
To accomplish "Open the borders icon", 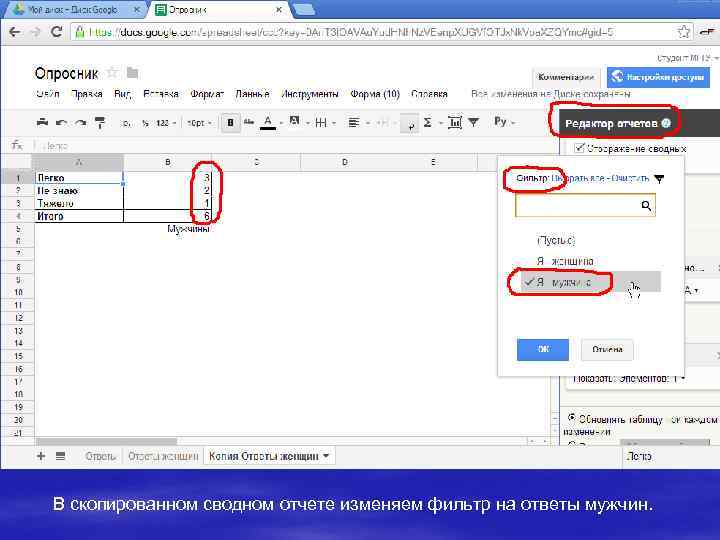I will click(321, 123).
